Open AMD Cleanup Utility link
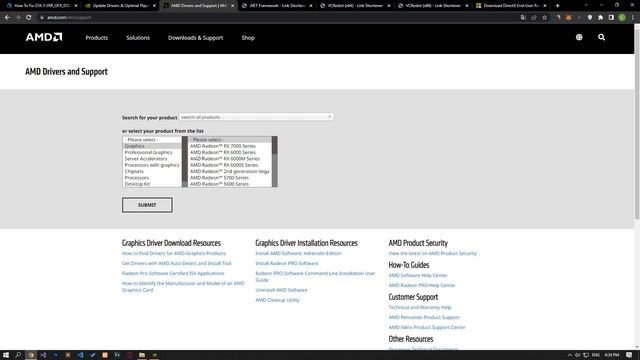Image resolution: width=640 pixels, height=360 pixels. (277, 300)
